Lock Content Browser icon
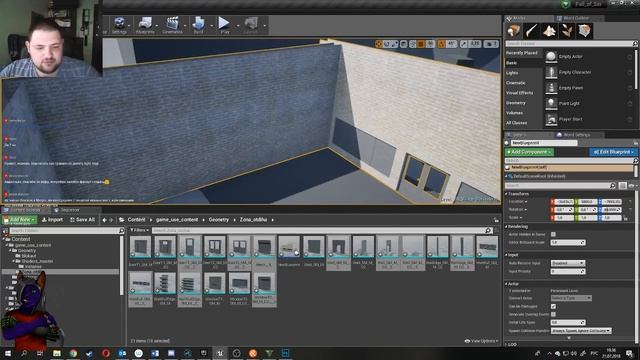 496,220
